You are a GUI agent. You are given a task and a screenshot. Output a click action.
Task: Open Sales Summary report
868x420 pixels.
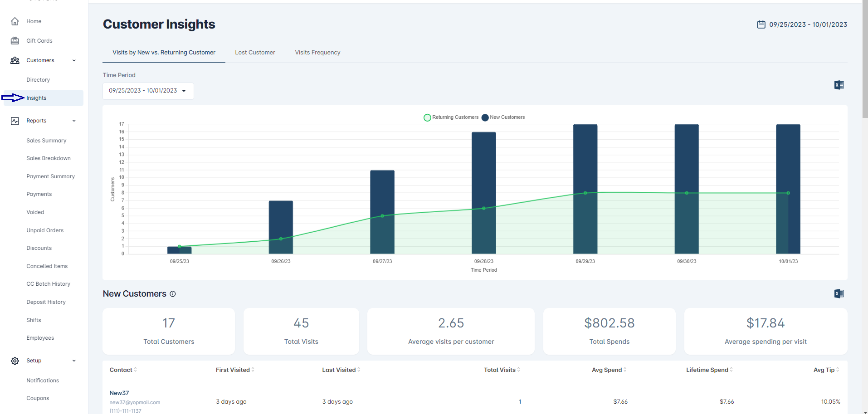coord(46,141)
